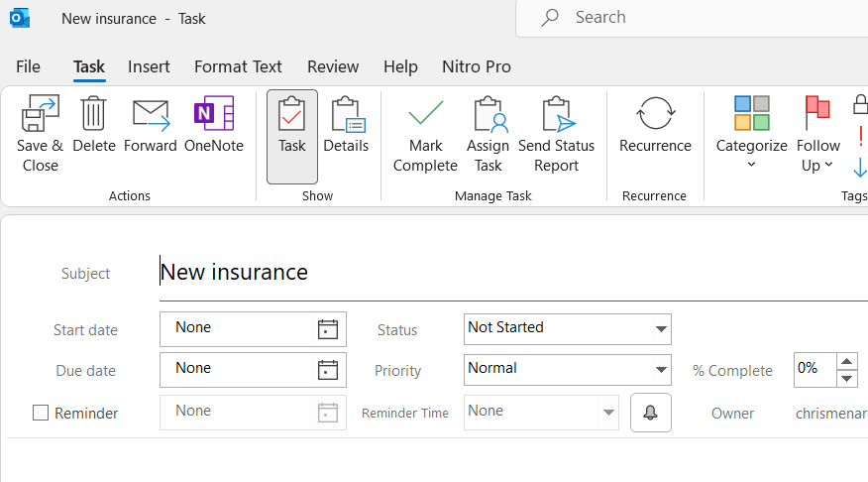Click the reminder sound bell button
868x482 pixels.
(x=650, y=413)
